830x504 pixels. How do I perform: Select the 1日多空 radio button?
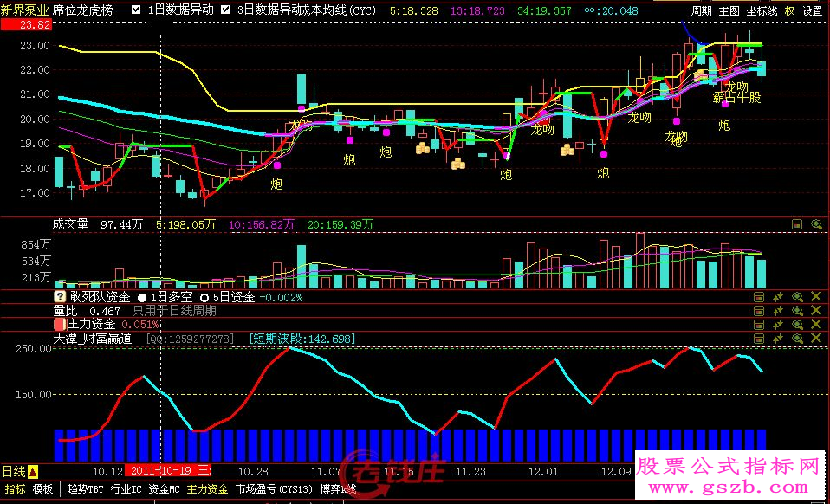tap(142, 298)
